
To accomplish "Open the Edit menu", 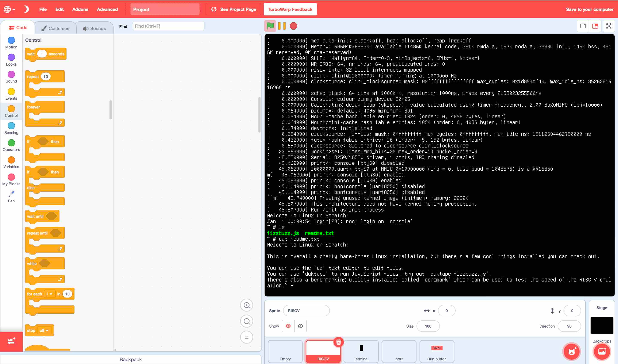I will [59, 9].
